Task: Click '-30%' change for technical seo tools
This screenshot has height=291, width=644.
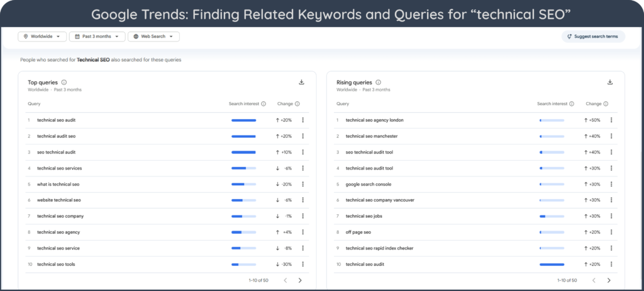Action: pos(284,265)
